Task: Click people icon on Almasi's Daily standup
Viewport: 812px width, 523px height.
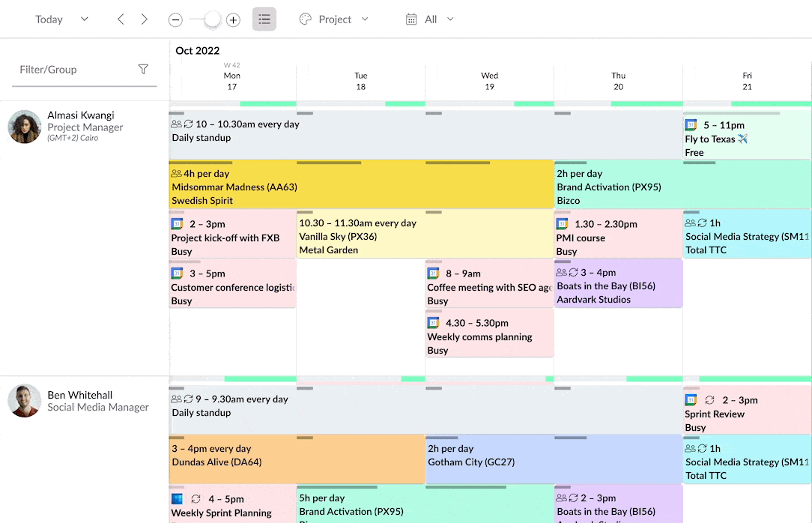Action: [177, 124]
